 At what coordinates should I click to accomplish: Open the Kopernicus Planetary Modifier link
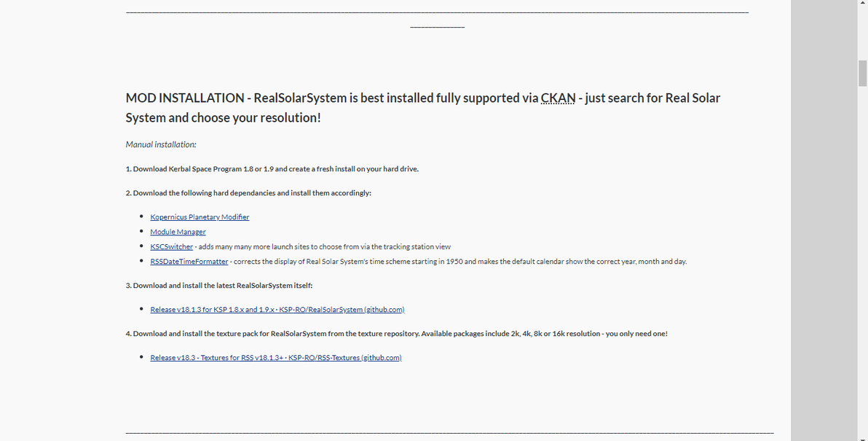(x=200, y=217)
